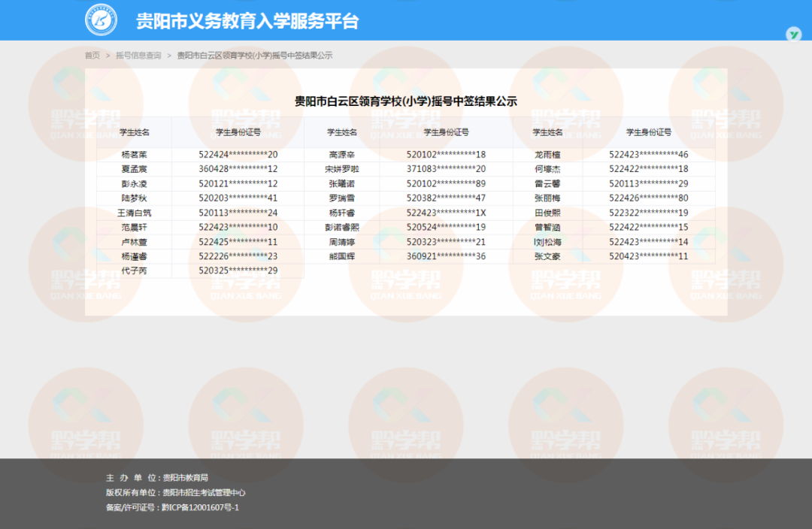Image resolution: width=812 pixels, height=529 pixels.
Task: Select ID cell 522426**********80
Action: (648, 198)
